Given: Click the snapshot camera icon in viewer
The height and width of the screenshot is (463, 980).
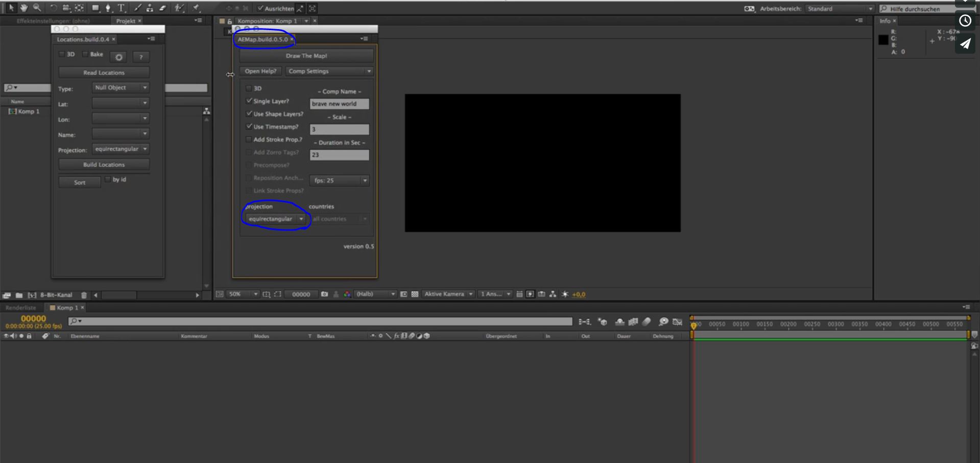Looking at the screenshot, I should click(324, 294).
